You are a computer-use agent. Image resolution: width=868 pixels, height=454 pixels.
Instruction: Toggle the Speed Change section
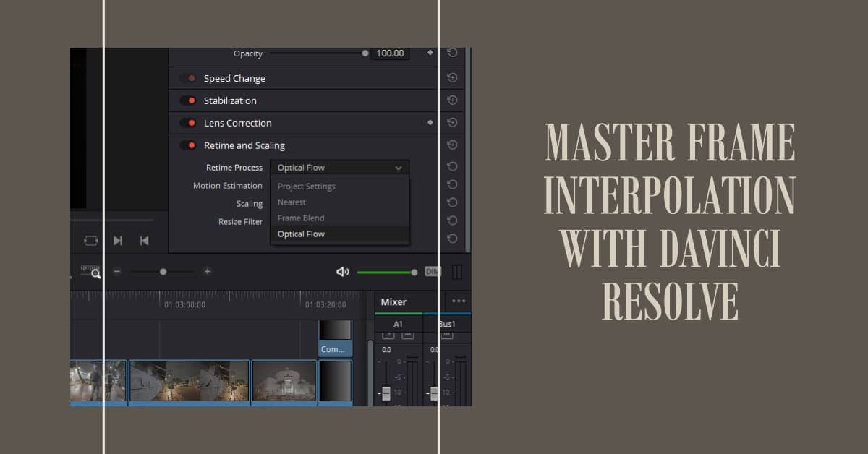tap(189, 77)
